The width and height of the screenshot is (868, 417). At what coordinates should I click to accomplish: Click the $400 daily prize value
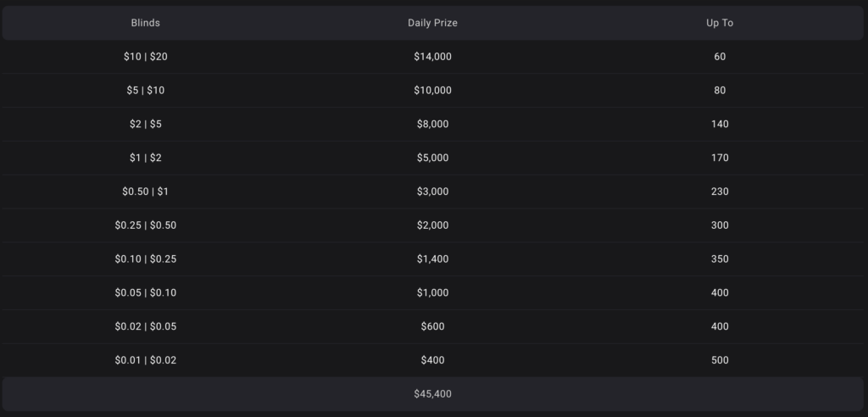(433, 360)
